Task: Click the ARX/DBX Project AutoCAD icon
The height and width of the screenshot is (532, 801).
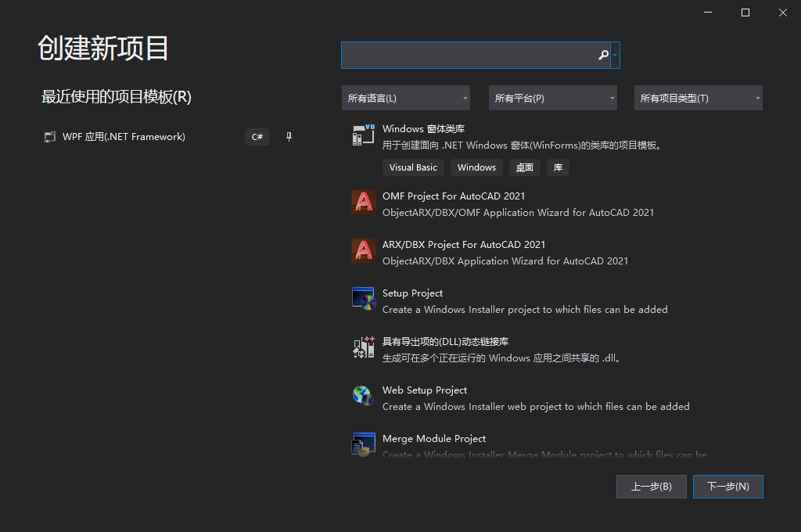Action: pos(363,251)
